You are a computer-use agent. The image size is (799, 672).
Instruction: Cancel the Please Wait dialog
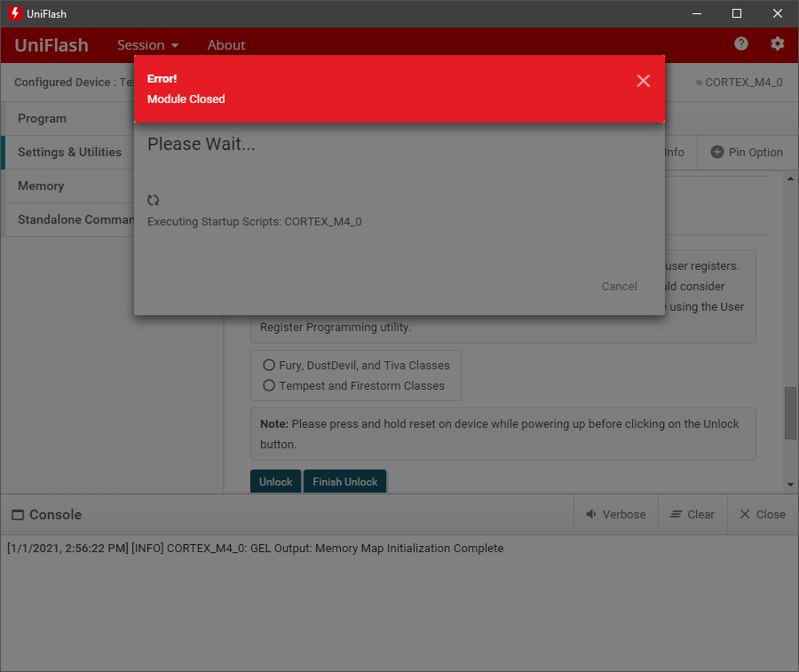[619, 287]
